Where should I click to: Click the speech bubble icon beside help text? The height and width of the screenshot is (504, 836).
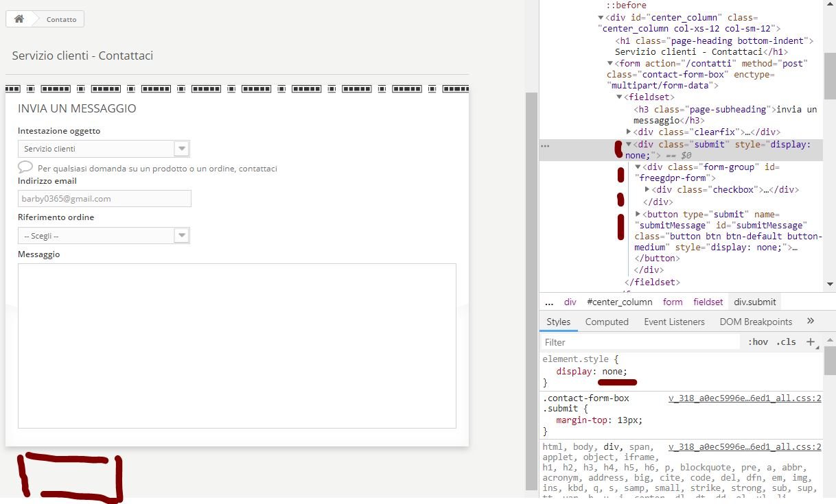pyautogui.click(x=25, y=167)
